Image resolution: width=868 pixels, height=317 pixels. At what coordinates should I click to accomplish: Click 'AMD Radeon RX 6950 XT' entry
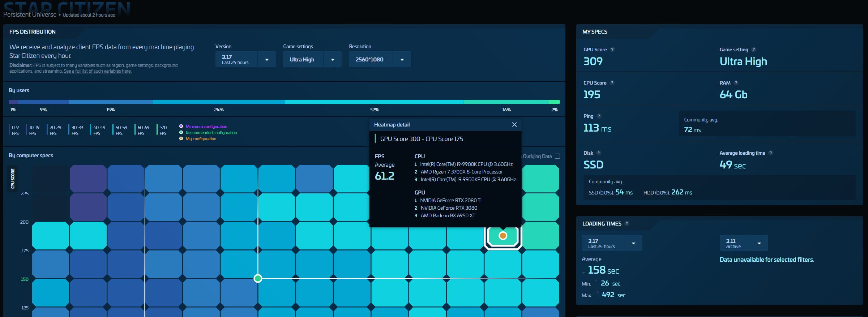pos(445,215)
